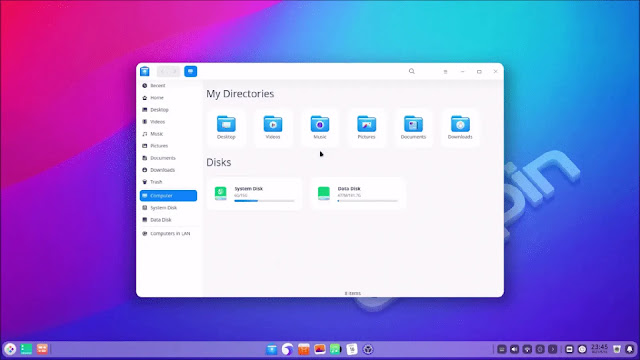Viewport: 640px width, 360px height.
Task: Open the network tray icon
Action: pos(527,349)
